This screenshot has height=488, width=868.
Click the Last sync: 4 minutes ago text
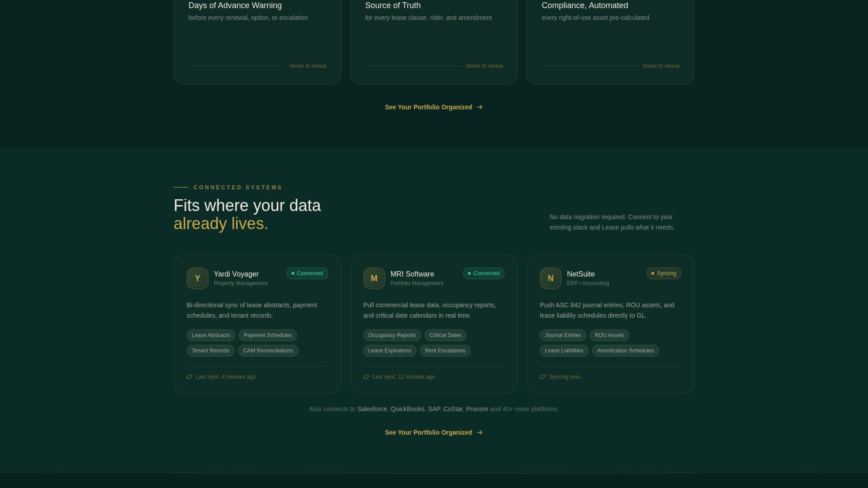[226, 377]
